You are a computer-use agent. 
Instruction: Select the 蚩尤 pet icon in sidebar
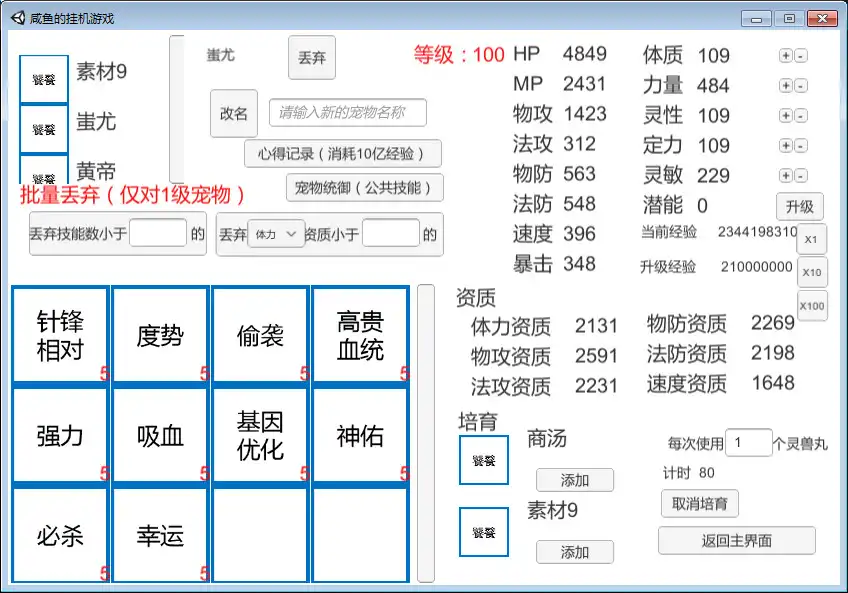click(x=43, y=128)
